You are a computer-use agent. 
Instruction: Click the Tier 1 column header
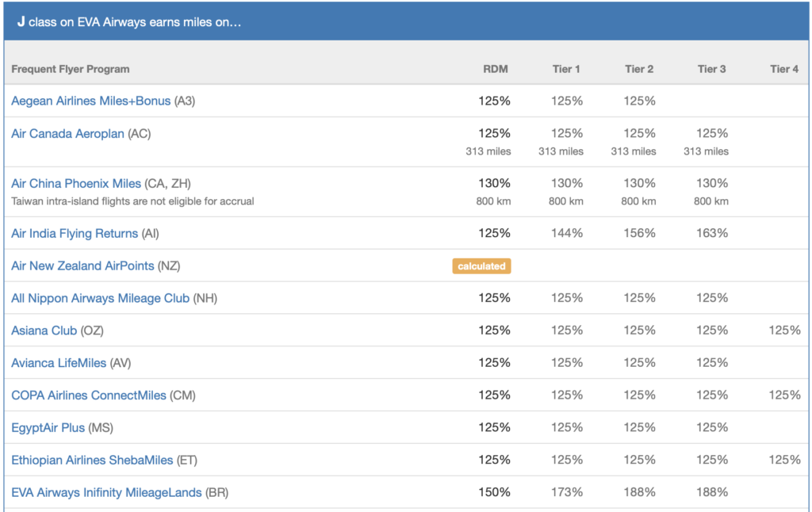click(x=566, y=69)
